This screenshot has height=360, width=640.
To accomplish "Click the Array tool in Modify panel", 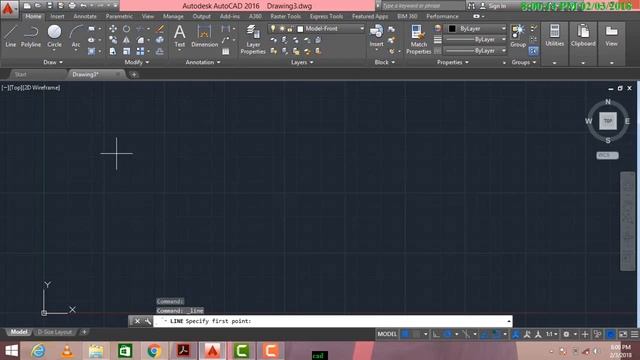I will pos(140,51).
